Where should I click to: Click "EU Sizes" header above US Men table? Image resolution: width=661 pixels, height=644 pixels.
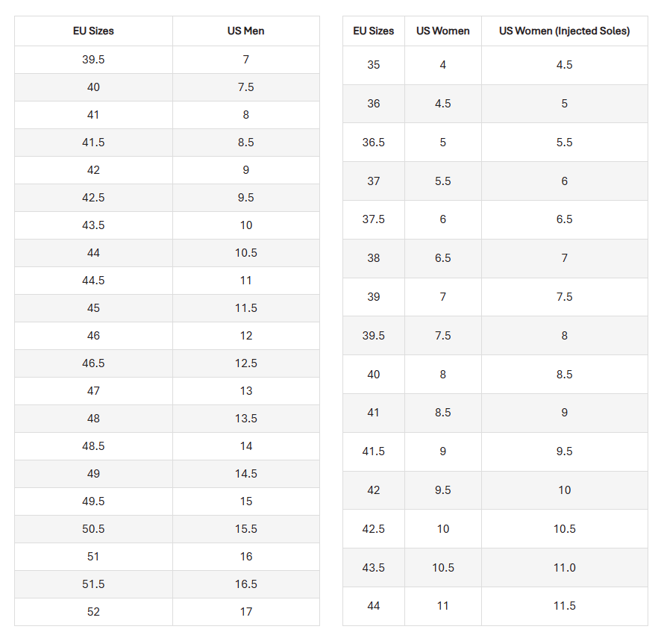[x=93, y=31]
